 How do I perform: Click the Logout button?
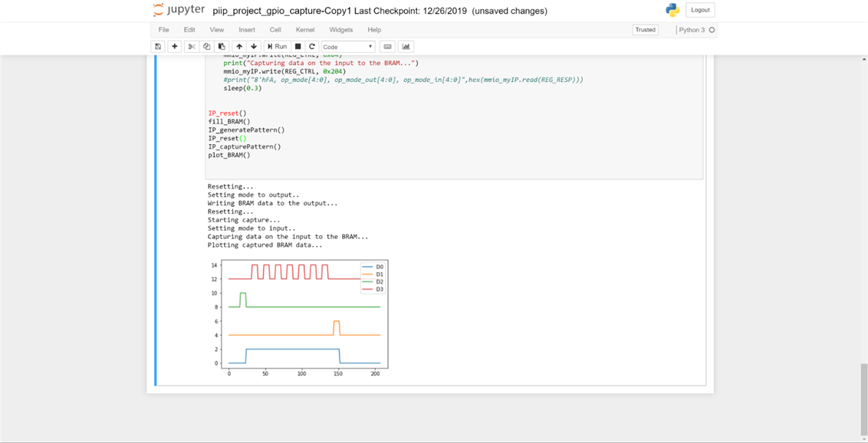[700, 10]
